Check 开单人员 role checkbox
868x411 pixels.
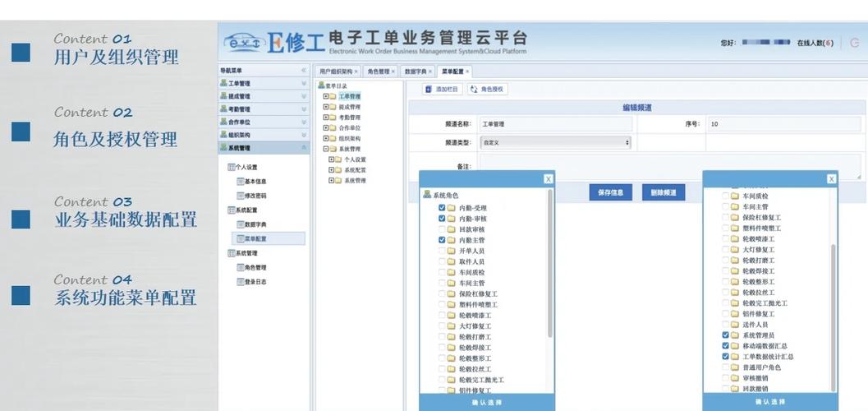point(442,251)
